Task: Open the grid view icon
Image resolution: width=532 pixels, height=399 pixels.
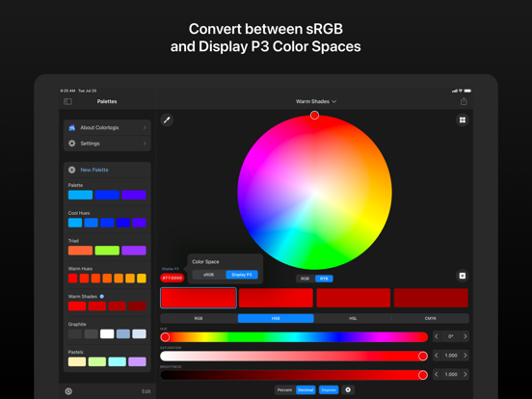Action: 462,120
